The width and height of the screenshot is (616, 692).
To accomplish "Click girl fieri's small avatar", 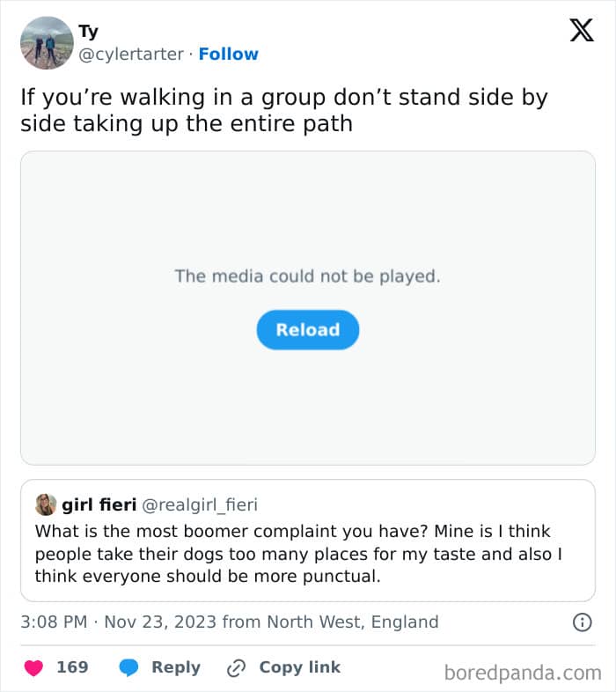I will pyautogui.click(x=46, y=504).
